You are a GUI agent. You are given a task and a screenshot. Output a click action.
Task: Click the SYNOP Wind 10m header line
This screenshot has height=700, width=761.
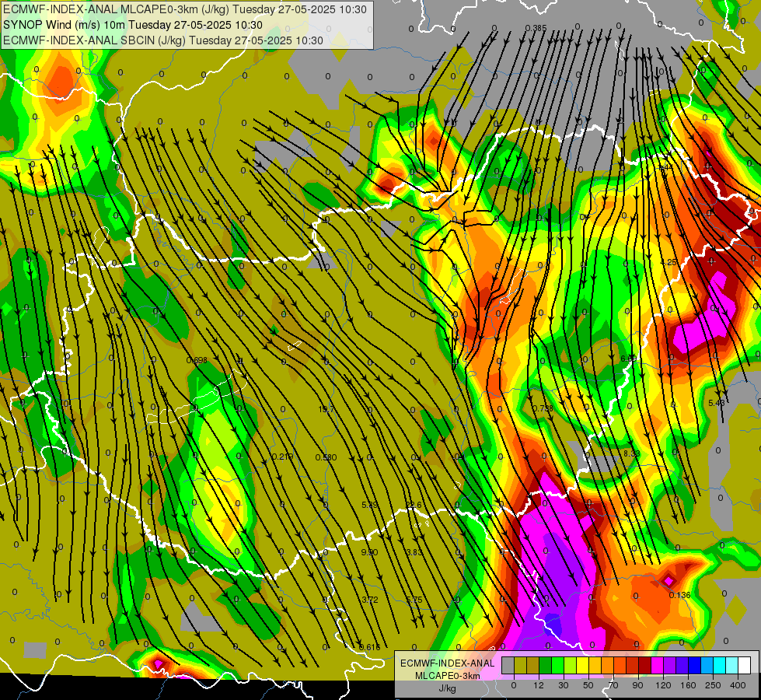pyautogui.click(x=132, y=25)
